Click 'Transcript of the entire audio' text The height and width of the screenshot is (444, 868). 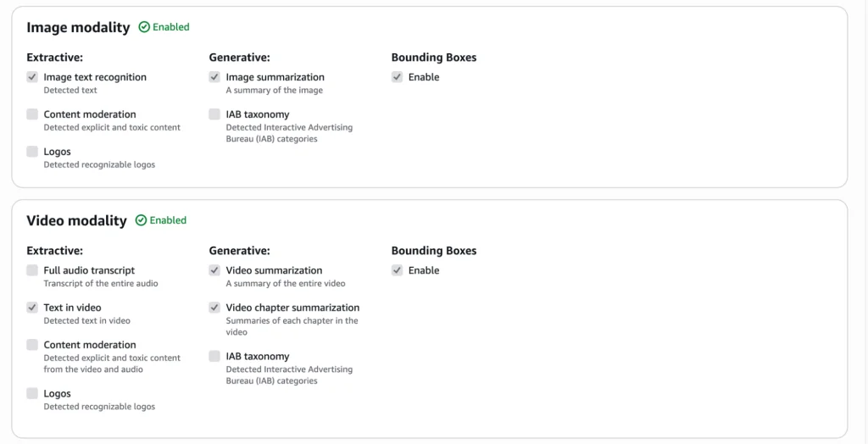pos(101,284)
